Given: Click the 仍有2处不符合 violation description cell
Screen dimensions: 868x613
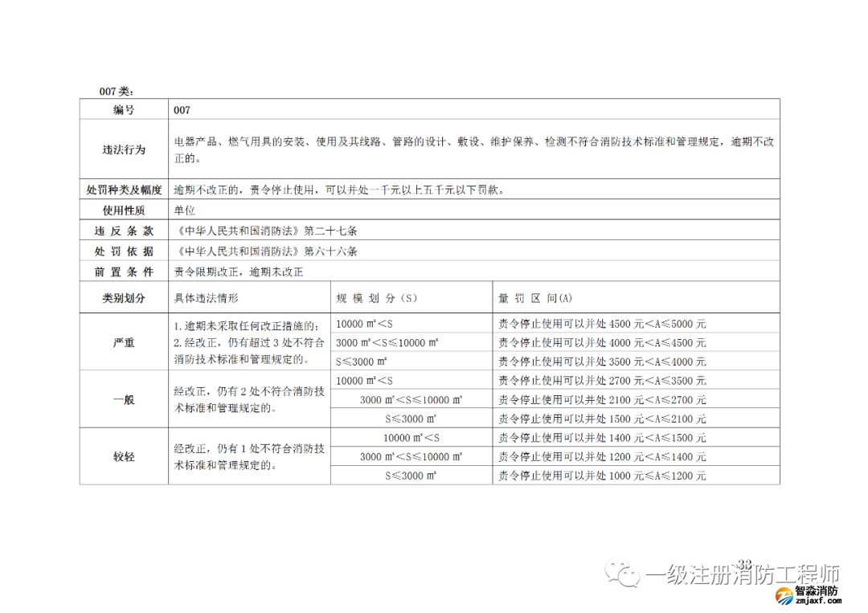Looking at the screenshot, I should [249, 399].
